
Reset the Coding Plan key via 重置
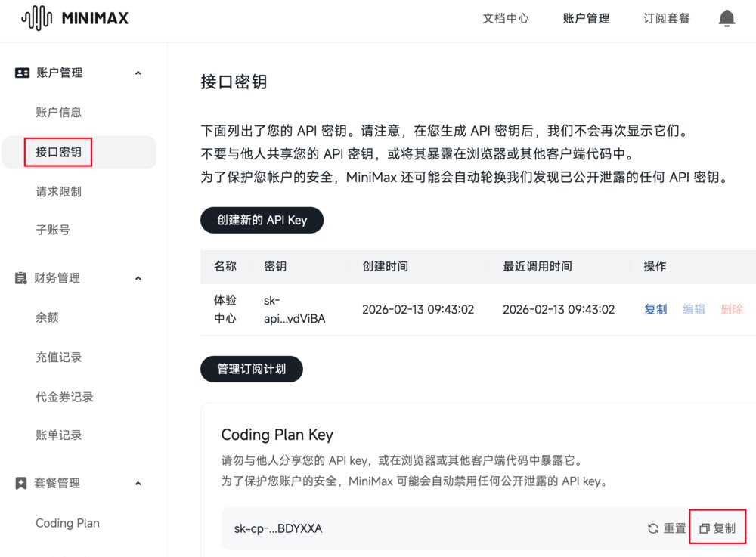coord(666,528)
